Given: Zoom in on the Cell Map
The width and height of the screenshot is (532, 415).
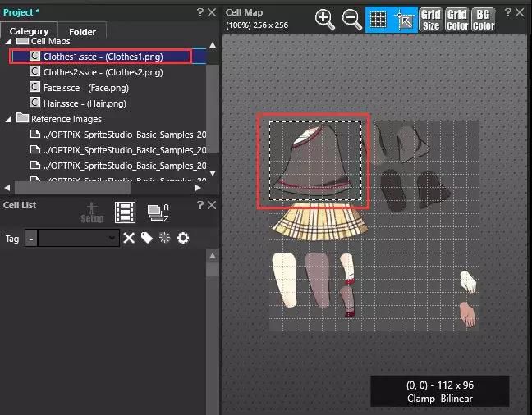Looking at the screenshot, I should coord(324,20).
